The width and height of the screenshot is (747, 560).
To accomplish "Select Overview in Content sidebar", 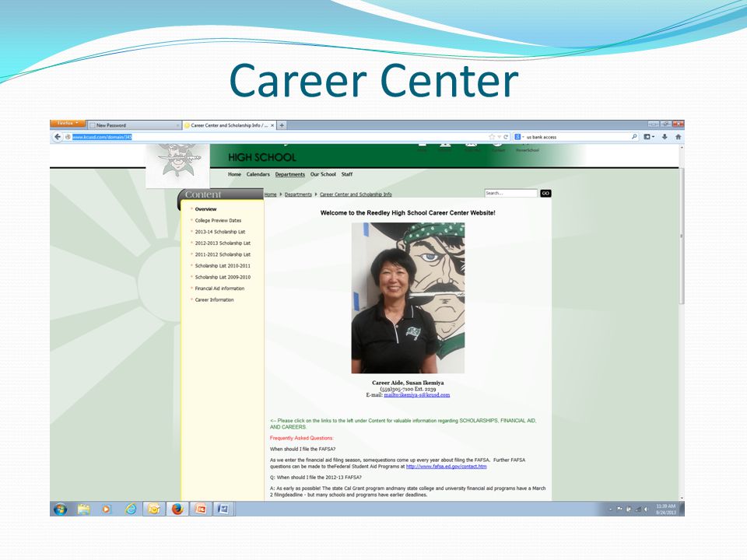I will (205, 209).
